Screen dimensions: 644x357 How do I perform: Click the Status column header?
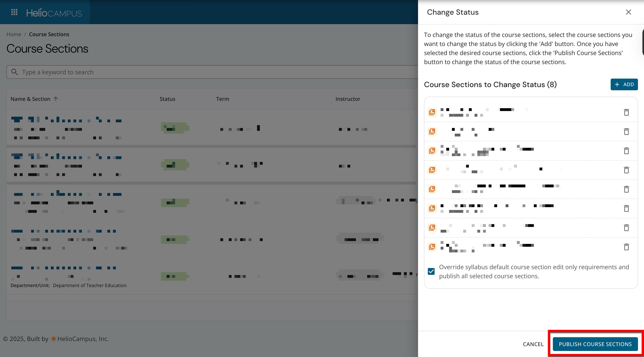coord(167,99)
